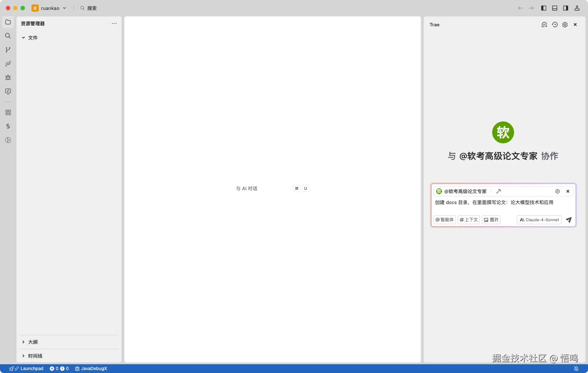Viewport: 588px width, 373px height.
Task: Toggle the right AI sidebar
Action: pyautogui.click(x=566, y=8)
